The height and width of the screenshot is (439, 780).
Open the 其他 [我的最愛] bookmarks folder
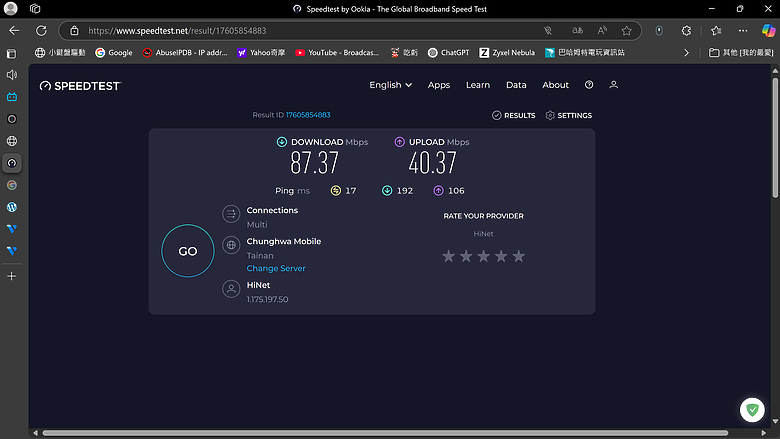(741, 53)
